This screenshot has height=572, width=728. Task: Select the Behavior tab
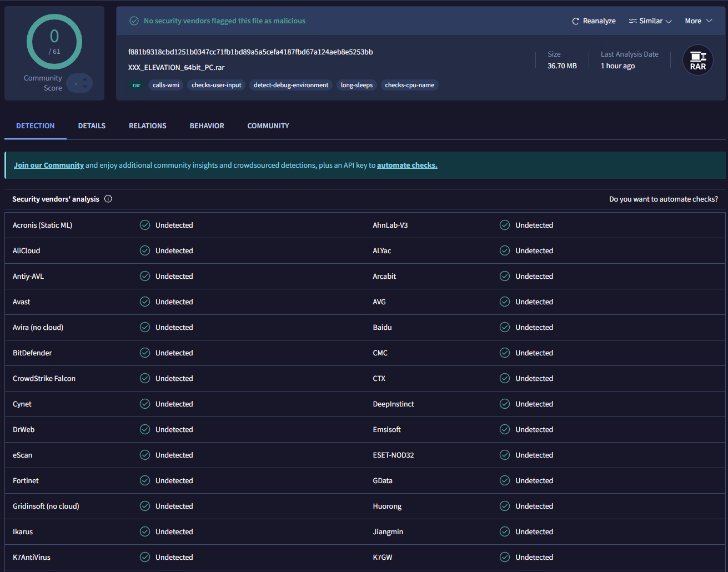(207, 126)
